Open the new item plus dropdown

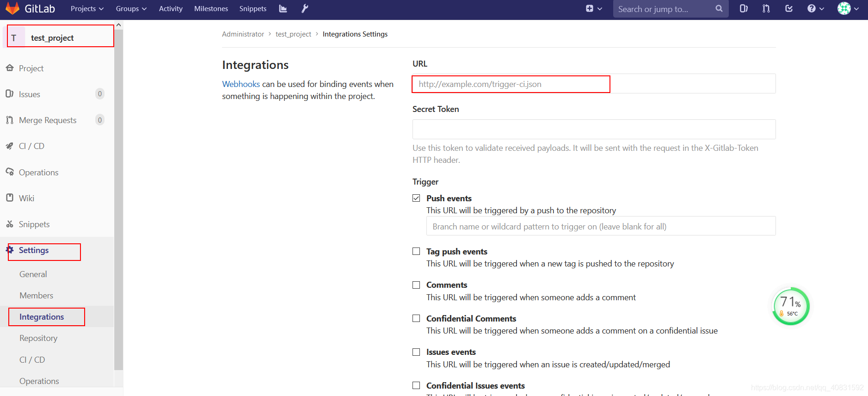click(594, 8)
